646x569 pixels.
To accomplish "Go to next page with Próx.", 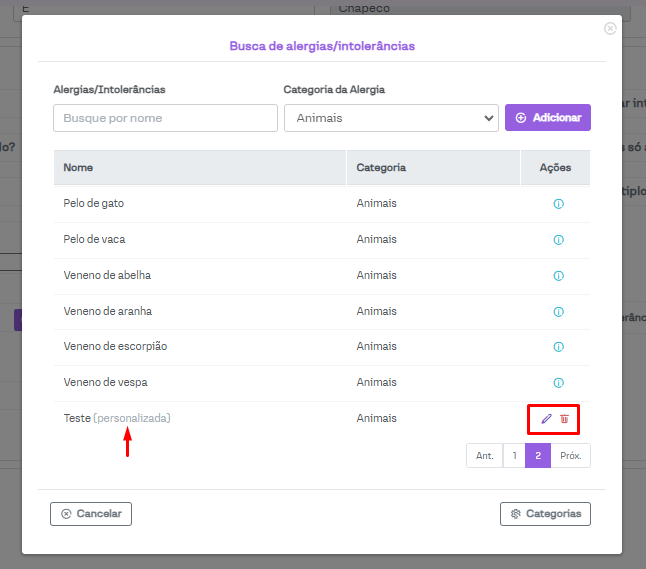I will 571,456.
